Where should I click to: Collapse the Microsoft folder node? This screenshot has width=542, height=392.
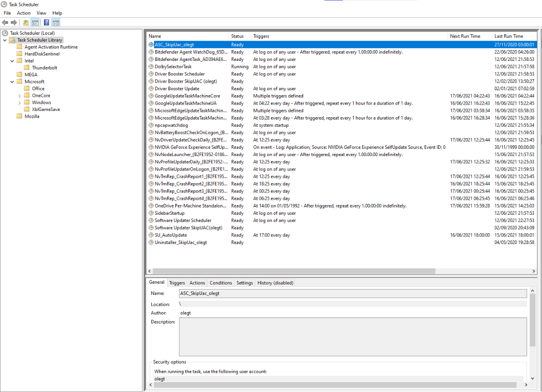(x=12, y=82)
